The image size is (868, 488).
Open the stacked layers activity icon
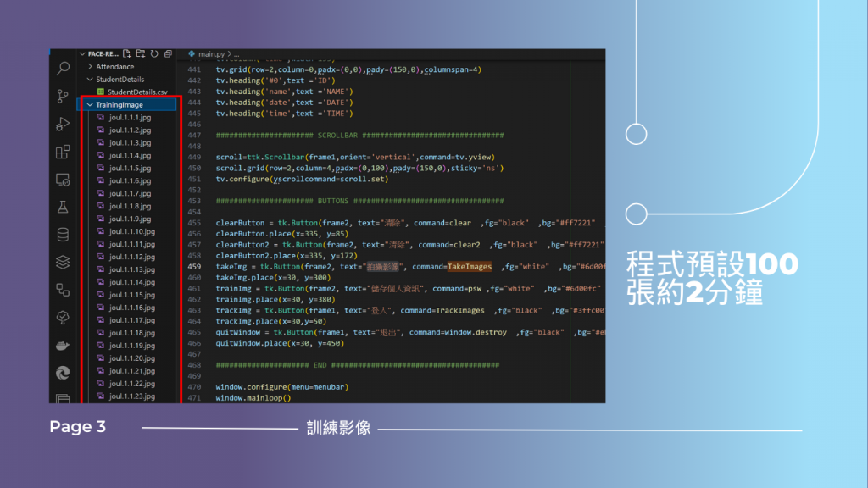coord(63,263)
